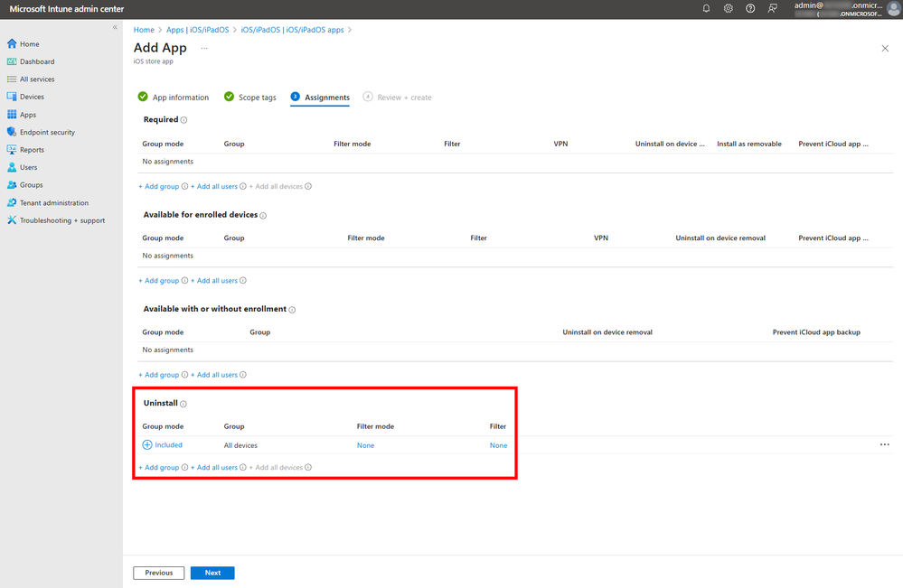Select the Assignments step tab

click(320, 98)
